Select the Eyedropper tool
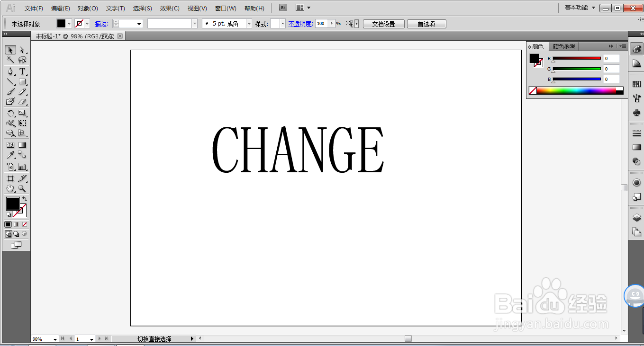Viewport: 644px width, 346px height. point(10,155)
